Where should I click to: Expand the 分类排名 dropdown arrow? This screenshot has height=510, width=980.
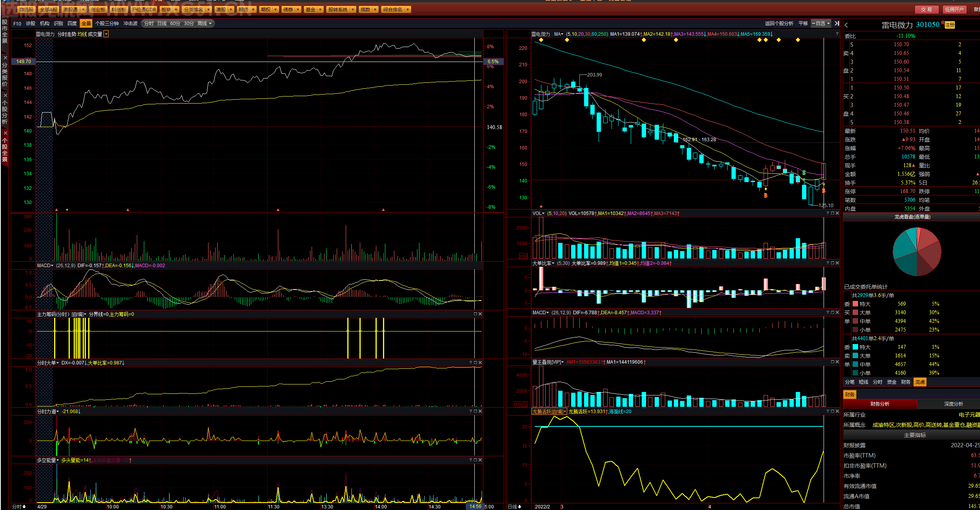point(208,10)
